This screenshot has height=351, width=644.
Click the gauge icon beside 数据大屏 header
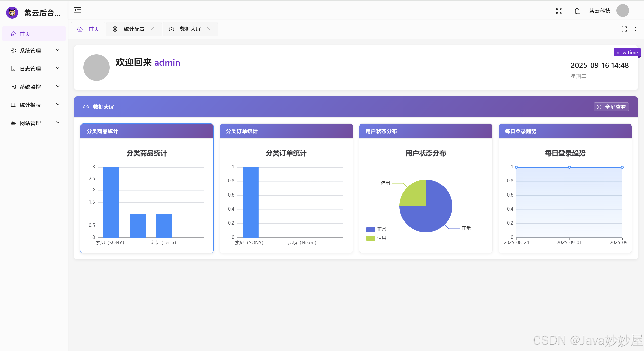click(x=86, y=107)
